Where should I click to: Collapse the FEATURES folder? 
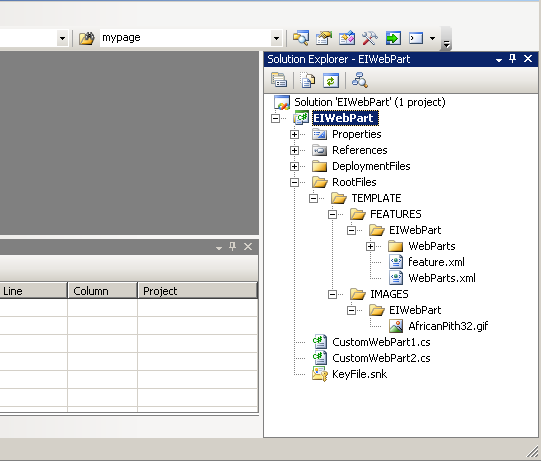click(x=332, y=214)
